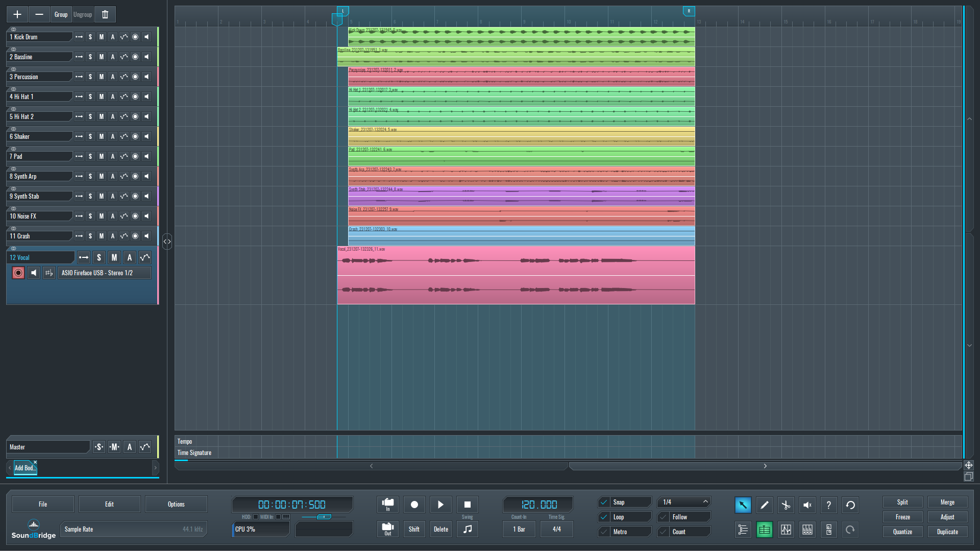Select the pencil draw tool

tap(764, 505)
